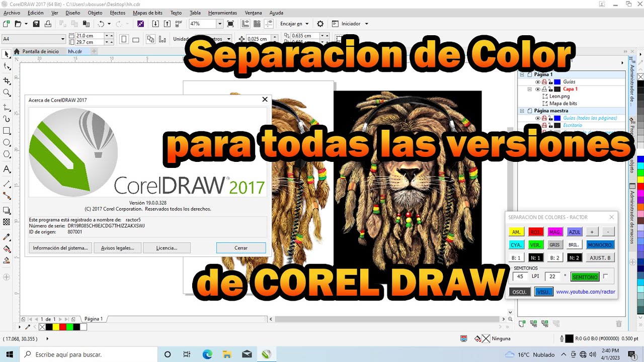This screenshot has height=362, width=644.
Task: Collapse the Capa 1 tree node
Action: click(x=530, y=89)
